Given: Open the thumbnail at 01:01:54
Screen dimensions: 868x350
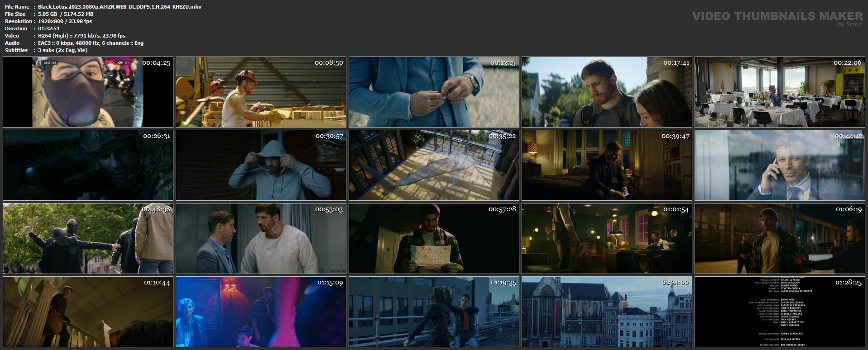Looking at the screenshot, I should point(607,238).
